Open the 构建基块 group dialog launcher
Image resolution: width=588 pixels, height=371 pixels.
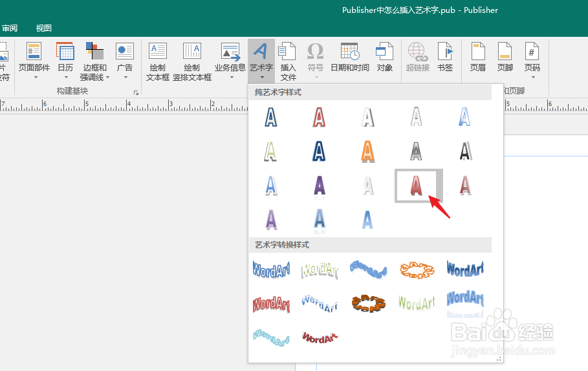click(136, 92)
